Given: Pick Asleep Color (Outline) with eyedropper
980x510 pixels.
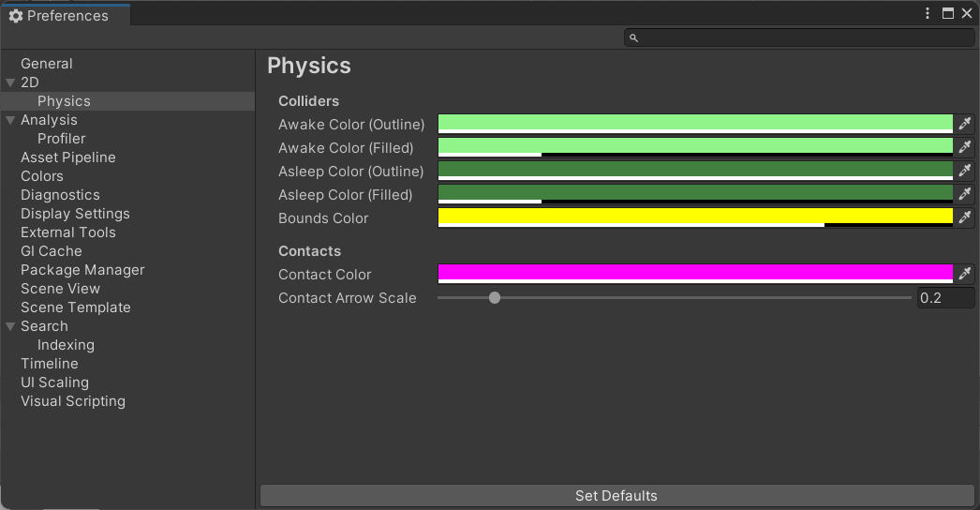Looking at the screenshot, I should tap(964, 172).
